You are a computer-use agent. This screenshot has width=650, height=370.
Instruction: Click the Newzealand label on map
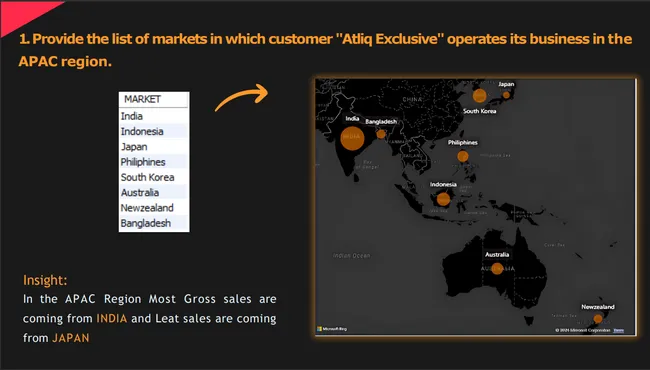click(x=598, y=307)
